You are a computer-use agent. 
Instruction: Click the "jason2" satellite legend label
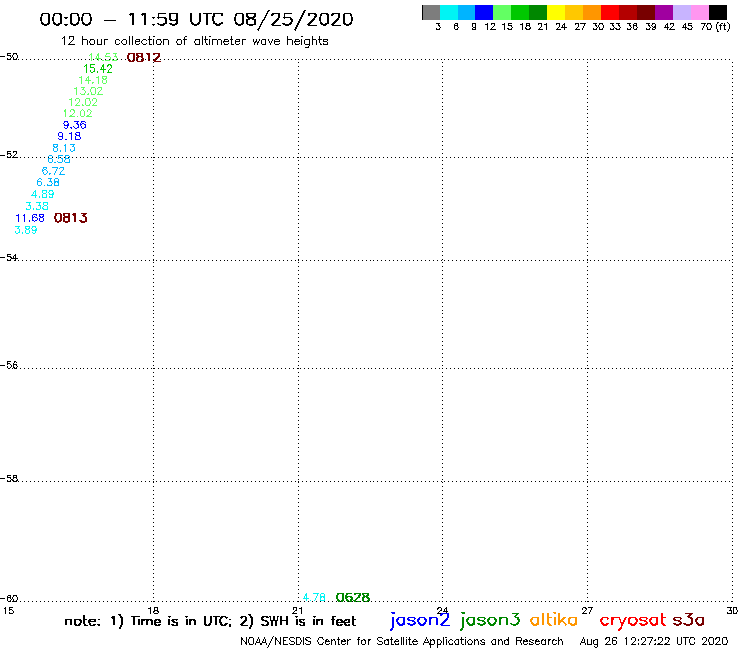420,620
